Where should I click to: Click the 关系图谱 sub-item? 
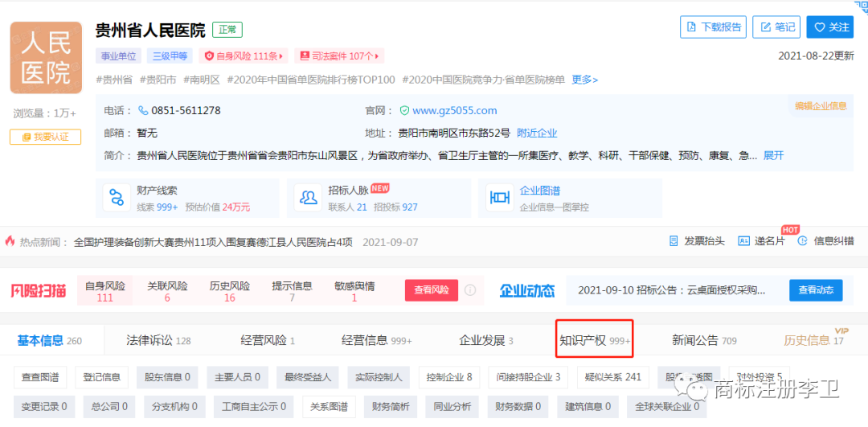(330, 407)
